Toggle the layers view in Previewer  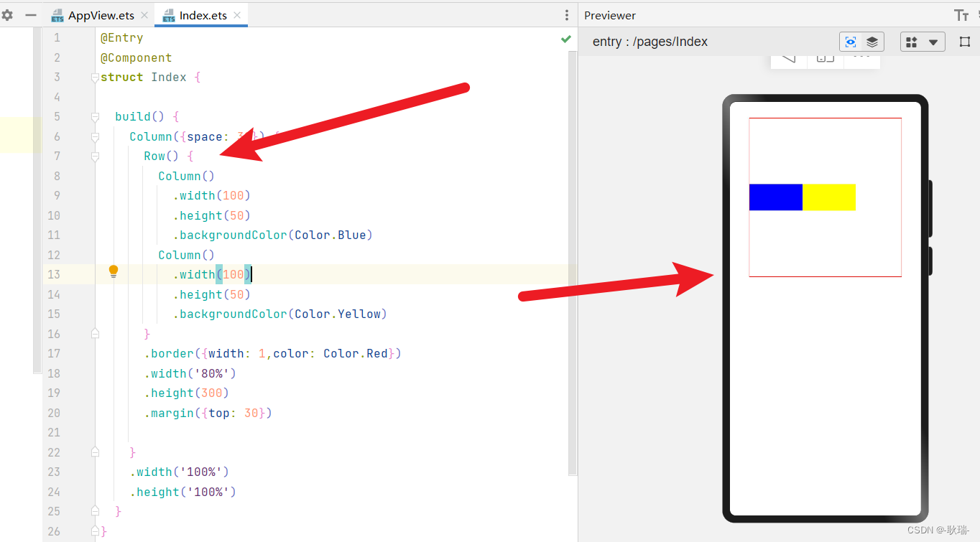[872, 42]
